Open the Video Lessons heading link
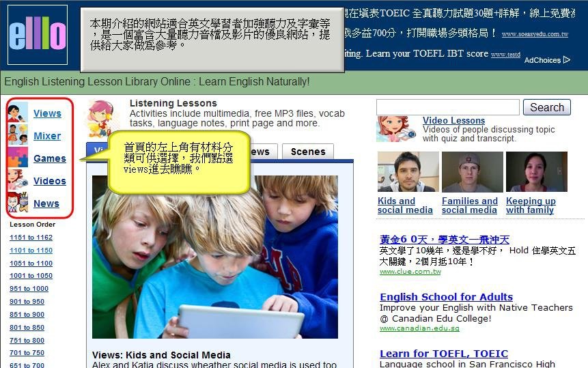The width and height of the screenshot is (588, 368). 453,120
